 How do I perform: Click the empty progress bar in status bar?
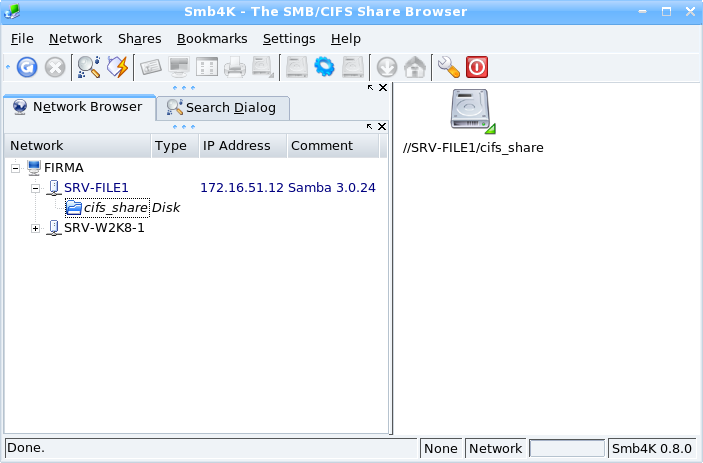[x=567, y=448]
